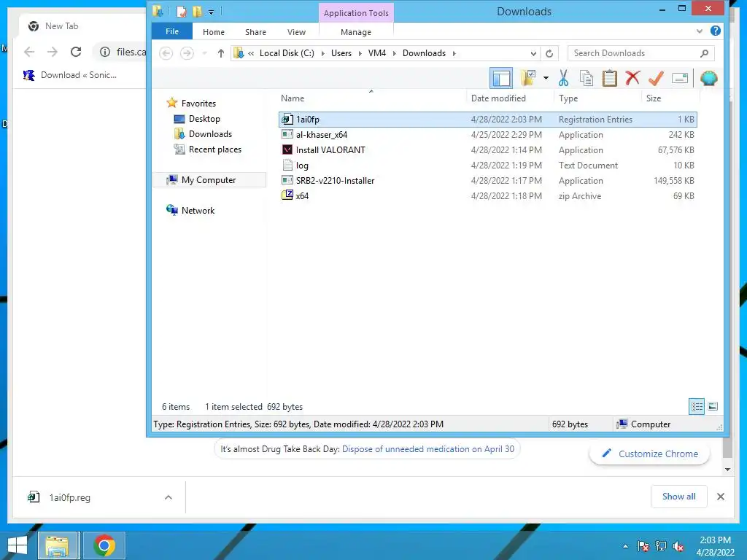Screen dimensions: 747x560
Task: Click the Properties icon in quick access toolbar
Action: tap(182, 11)
